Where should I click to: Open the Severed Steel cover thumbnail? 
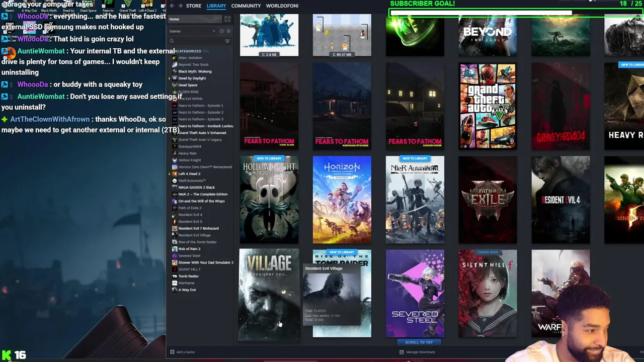(415, 293)
